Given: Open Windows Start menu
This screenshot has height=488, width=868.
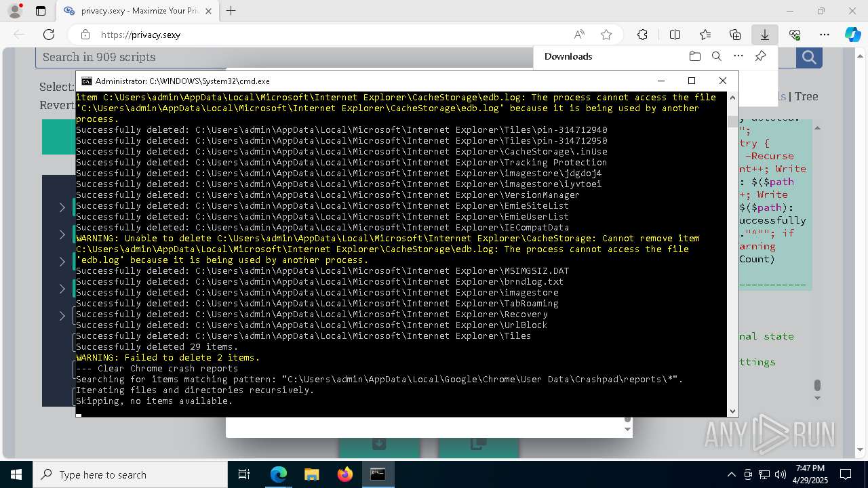Looking at the screenshot, I should (x=16, y=474).
